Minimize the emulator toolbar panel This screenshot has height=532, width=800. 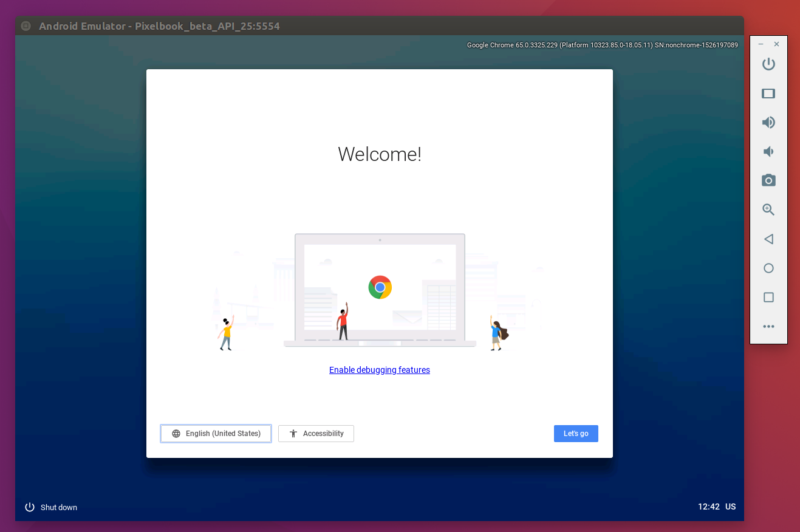point(761,44)
